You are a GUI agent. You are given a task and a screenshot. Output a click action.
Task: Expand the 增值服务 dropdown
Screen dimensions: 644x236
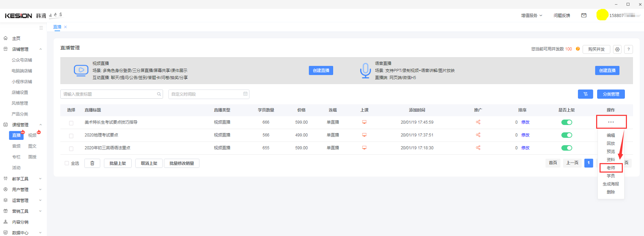point(531,15)
